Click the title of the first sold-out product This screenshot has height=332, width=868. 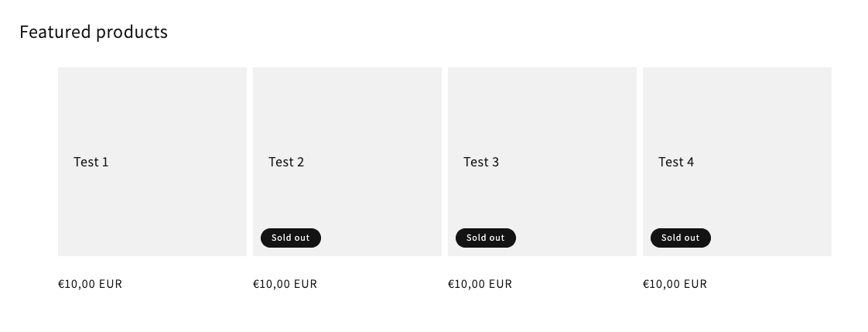point(286,162)
